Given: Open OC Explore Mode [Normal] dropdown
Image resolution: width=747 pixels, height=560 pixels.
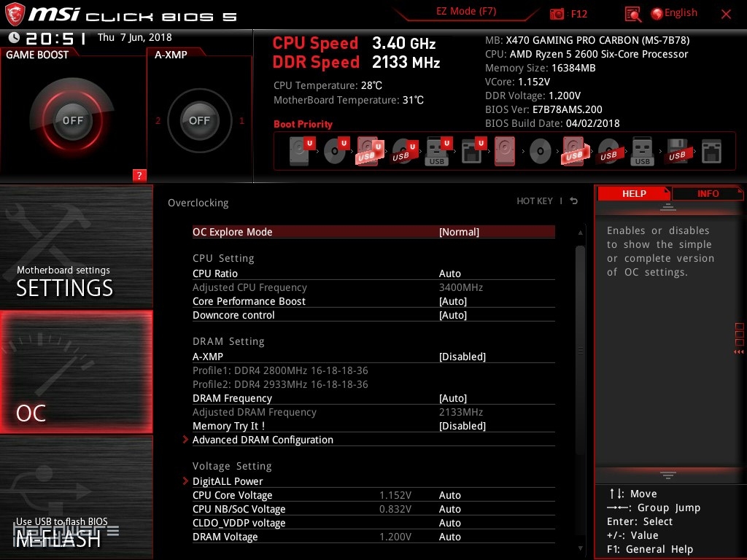Looking at the screenshot, I should point(459,232).
